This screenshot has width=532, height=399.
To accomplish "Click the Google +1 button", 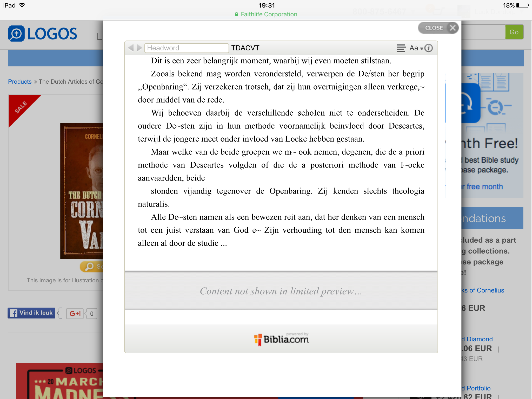I will click(75, 314).
